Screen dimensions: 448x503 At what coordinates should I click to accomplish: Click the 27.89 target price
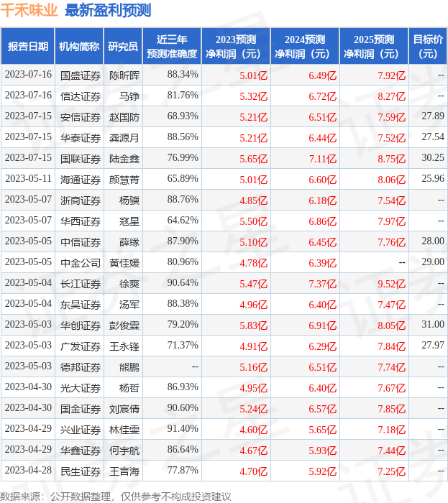(433, 116)
